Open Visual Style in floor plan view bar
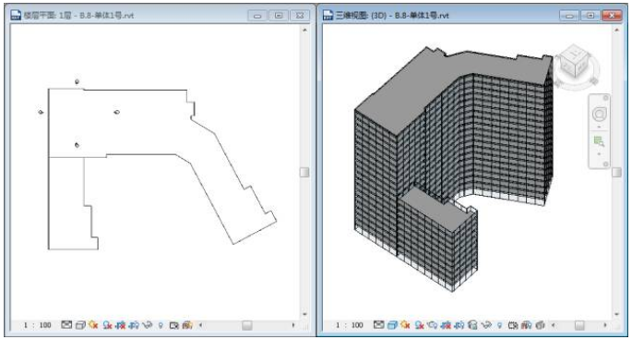The height and width of the screenshot is (340, 644). 80,325
